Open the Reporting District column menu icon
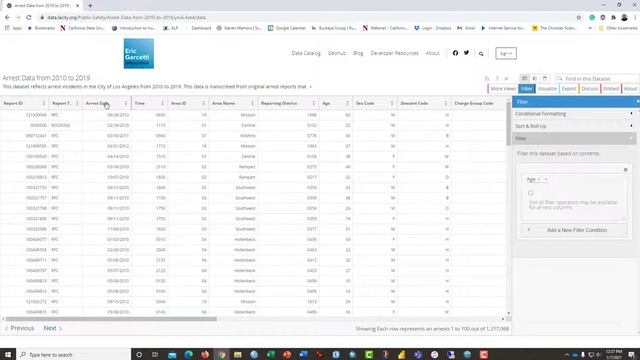Screen dimensions: 640x360 coord(313,103)
